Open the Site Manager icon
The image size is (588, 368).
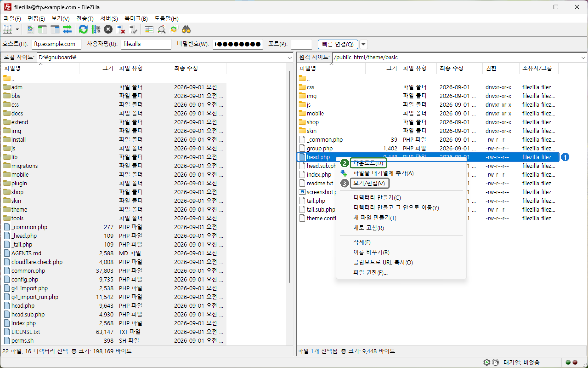pos(8,29)
